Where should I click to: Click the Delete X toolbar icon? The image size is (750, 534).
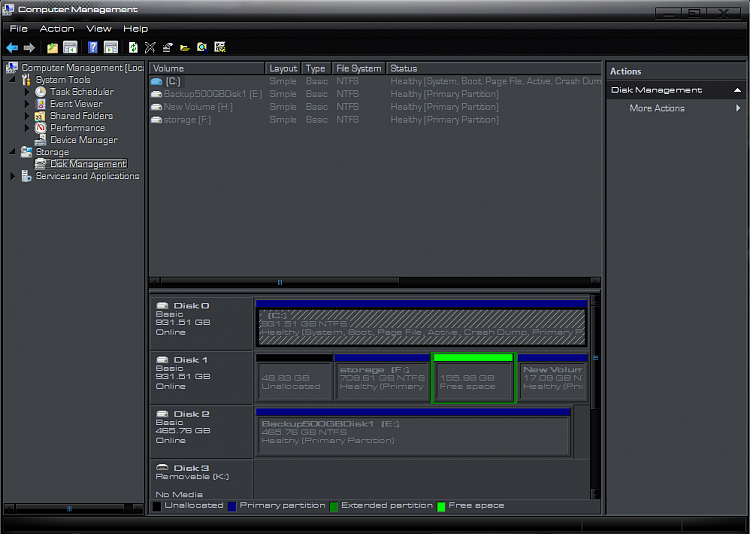click(150, 47)
